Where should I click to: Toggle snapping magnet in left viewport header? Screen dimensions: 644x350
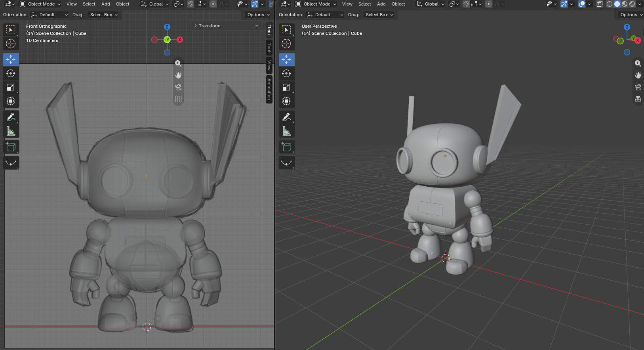(191, 4)
